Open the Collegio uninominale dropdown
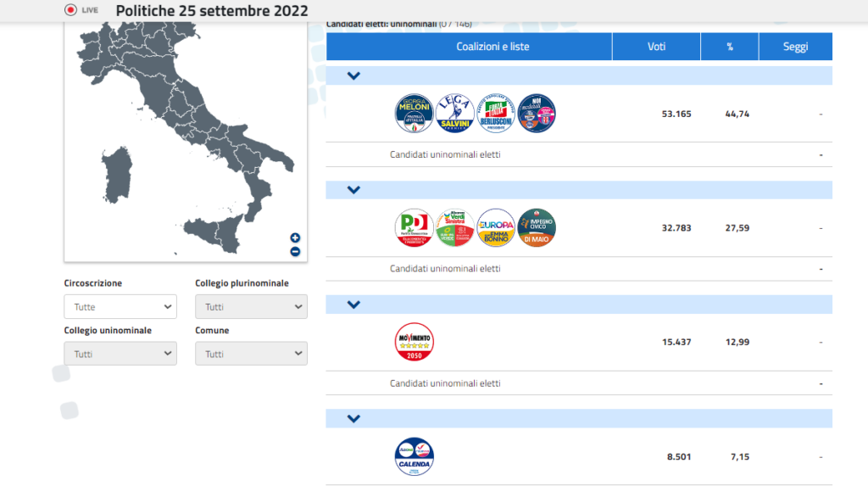This screenshot has height=486, width=868. [120, 354]
